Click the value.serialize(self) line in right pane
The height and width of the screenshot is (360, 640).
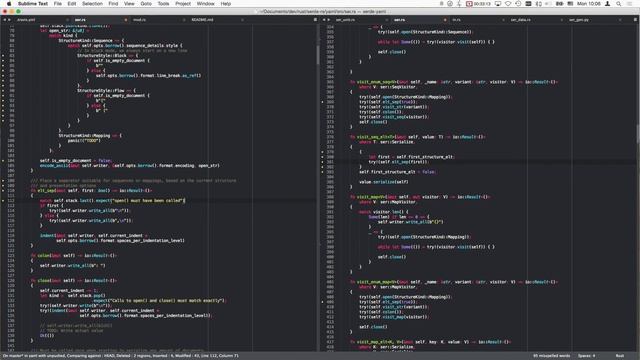coord(383,182)
